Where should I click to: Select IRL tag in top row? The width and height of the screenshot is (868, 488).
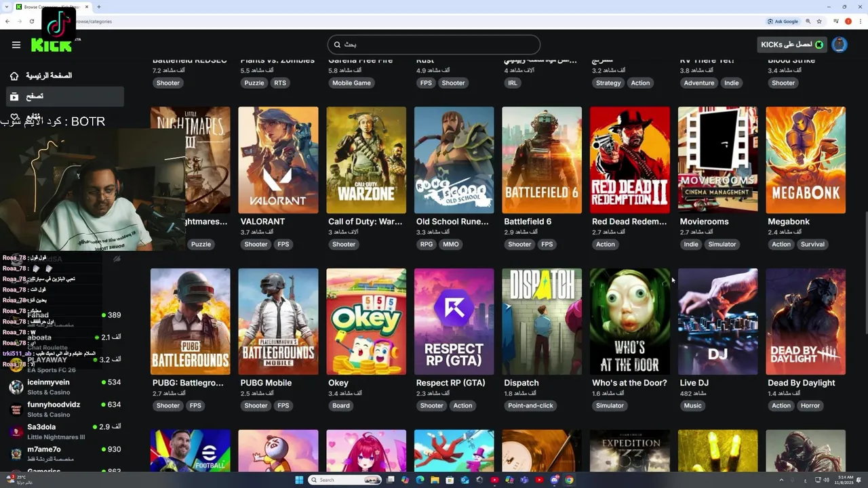pos(513,83)
